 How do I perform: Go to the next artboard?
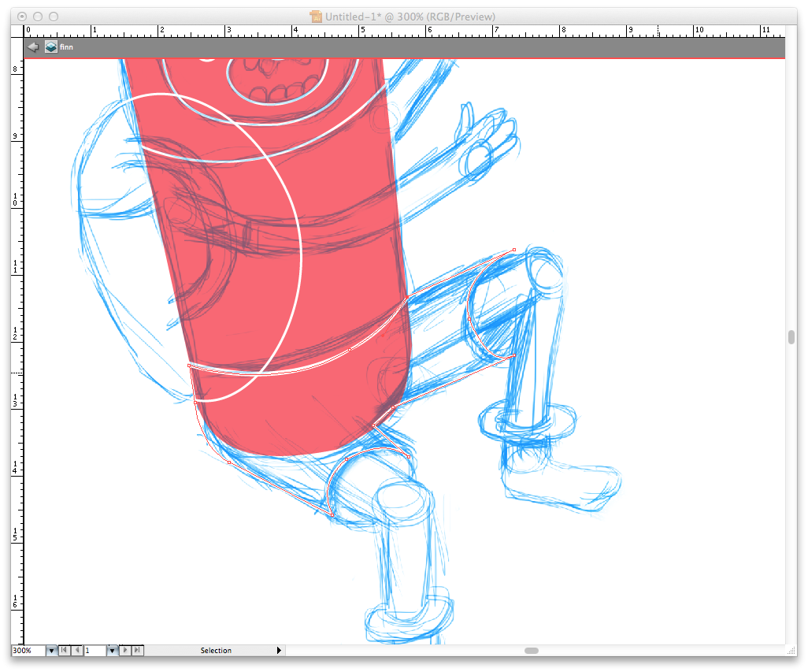[x=125, y=651]
